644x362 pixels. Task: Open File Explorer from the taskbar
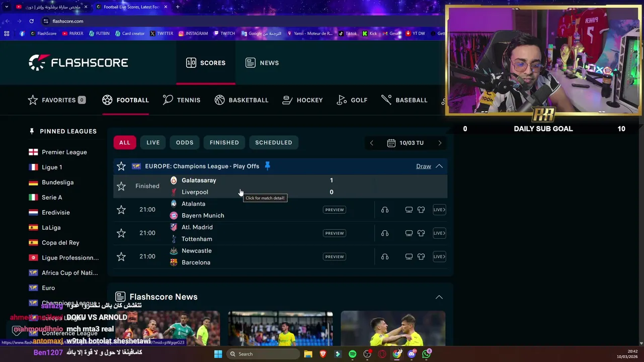tap(308, 354)
